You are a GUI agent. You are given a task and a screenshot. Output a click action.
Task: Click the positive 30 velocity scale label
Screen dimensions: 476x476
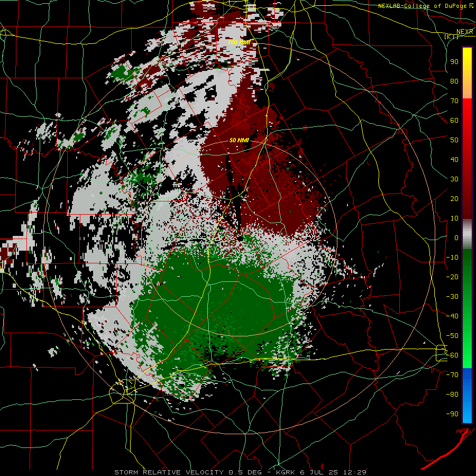pyautogui.click(x=454, y=179)
